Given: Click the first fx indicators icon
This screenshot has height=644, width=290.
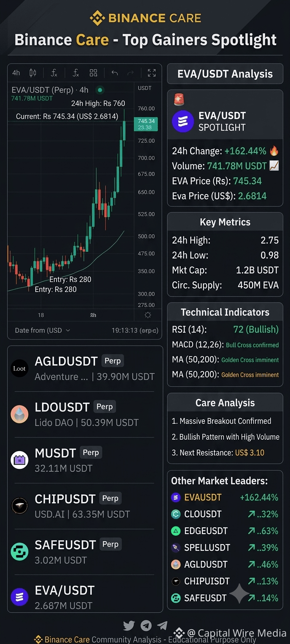Looking at the screenshot, I should click(x=54, y=73).
